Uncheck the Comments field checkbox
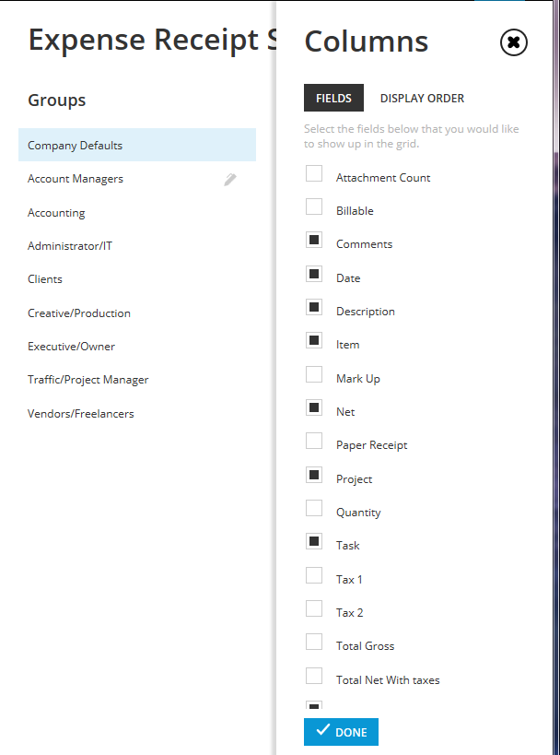The width and height of the screenshot is (560, 755). pos(314,240)
